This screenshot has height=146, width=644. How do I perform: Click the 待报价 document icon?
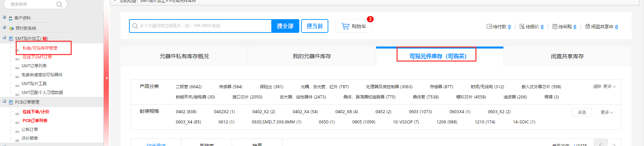coord(522,26)
